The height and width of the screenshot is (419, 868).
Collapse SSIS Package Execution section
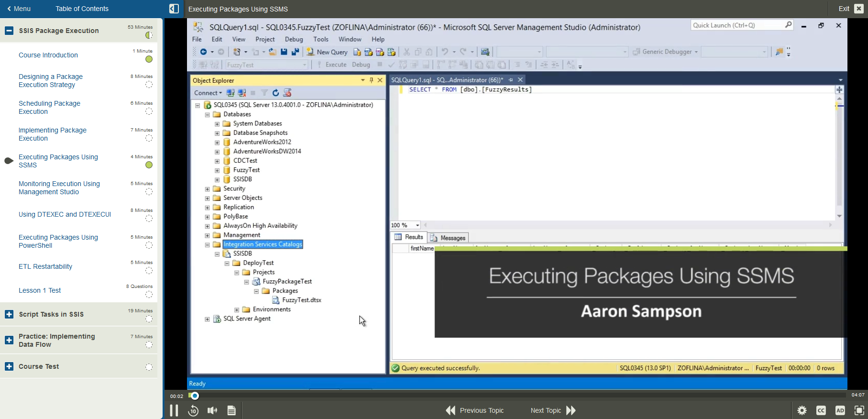tap(9, 31)
